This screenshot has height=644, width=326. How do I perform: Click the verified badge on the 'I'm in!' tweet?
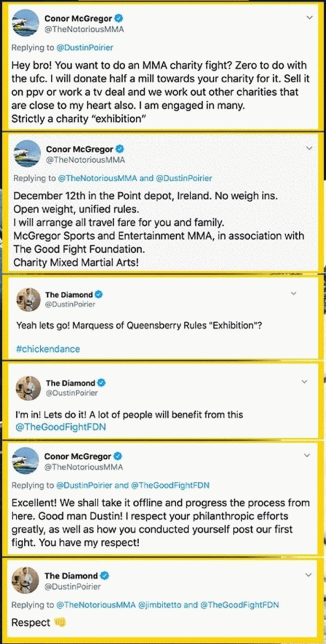[x=102, y=383]
